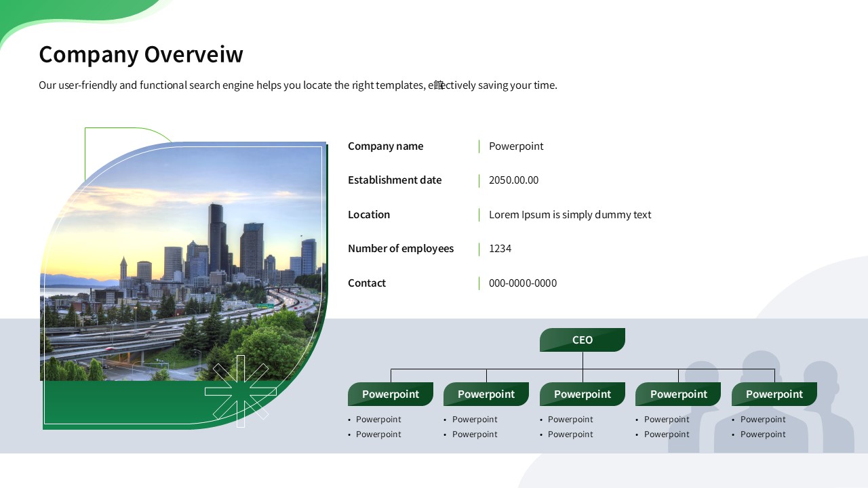
Task: Select the "000-0000-0000" contact number
Action: [x=523, y=283]
